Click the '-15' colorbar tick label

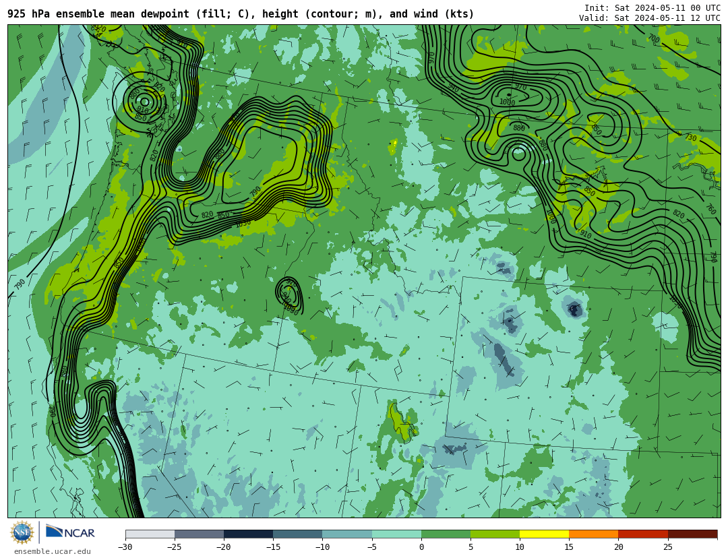(x=273, y=547)
